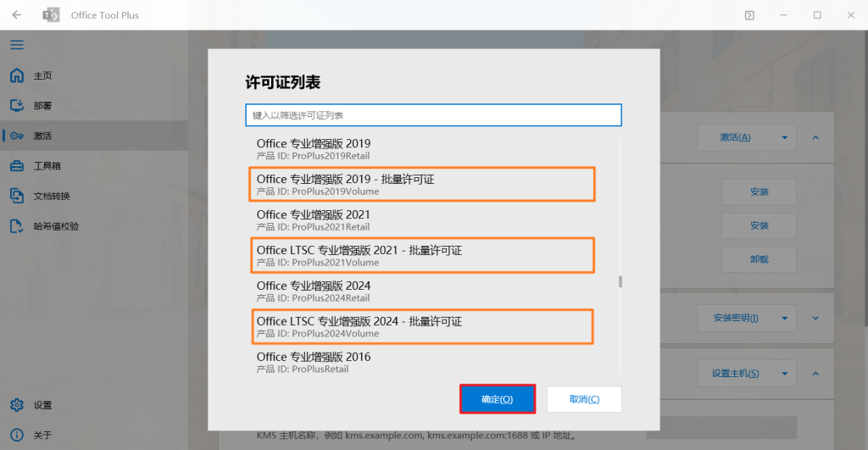Open the 主页 home page
The height and width of the screenshot is (450, 868).
pos(94,75)
